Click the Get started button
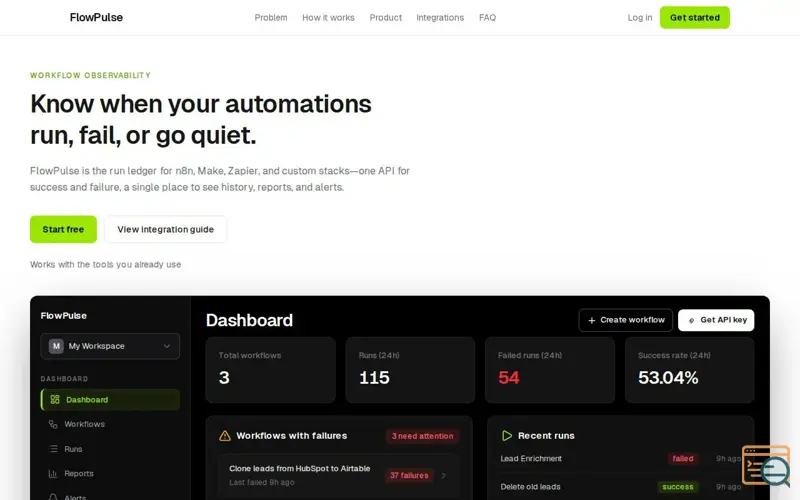 coord(694,17)
